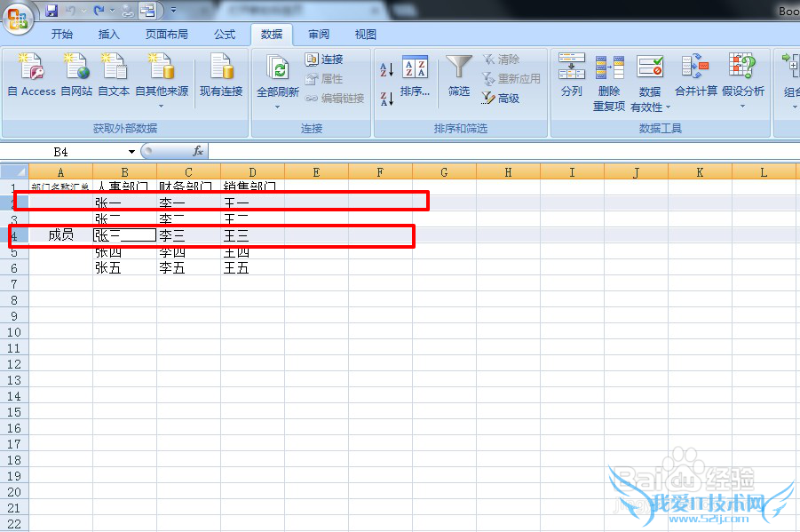Open workbook 连接 list
Screen dimensions: 800x532
point(324,60)
